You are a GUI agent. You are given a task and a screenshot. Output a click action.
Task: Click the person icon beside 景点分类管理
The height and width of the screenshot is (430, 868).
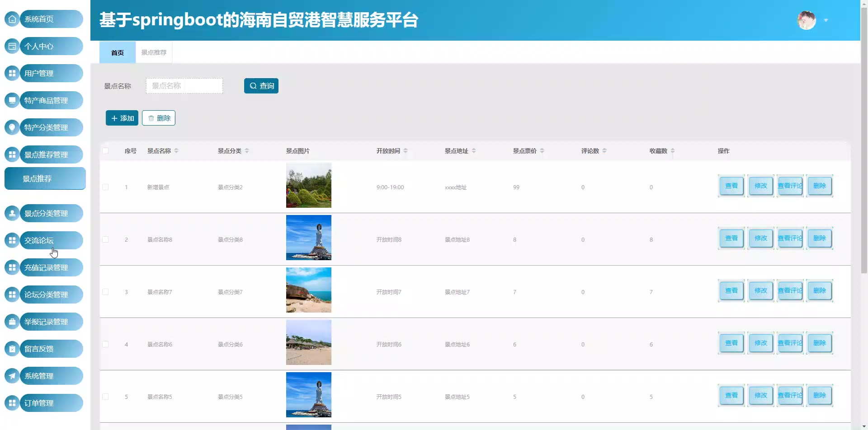coord(12,213)
